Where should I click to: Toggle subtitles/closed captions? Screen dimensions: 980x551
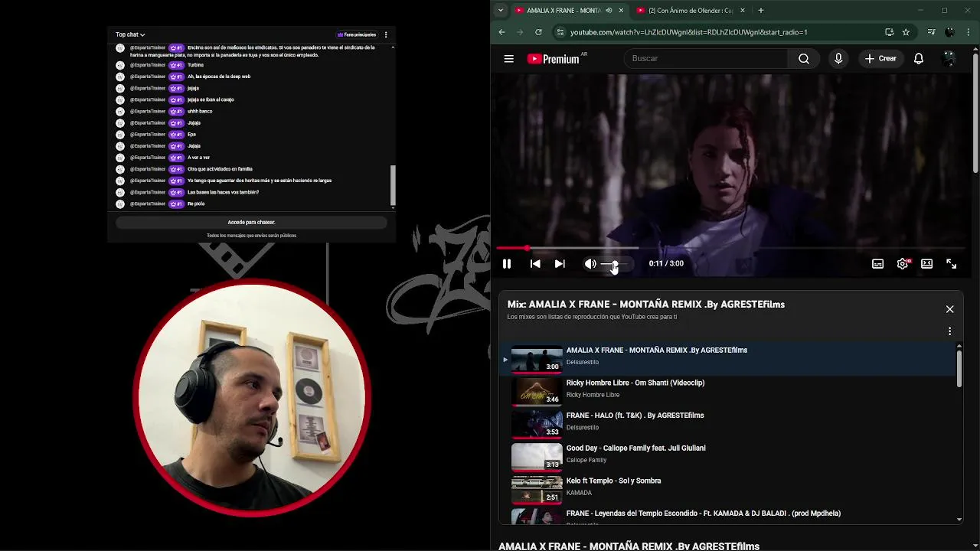coord(877,263)
